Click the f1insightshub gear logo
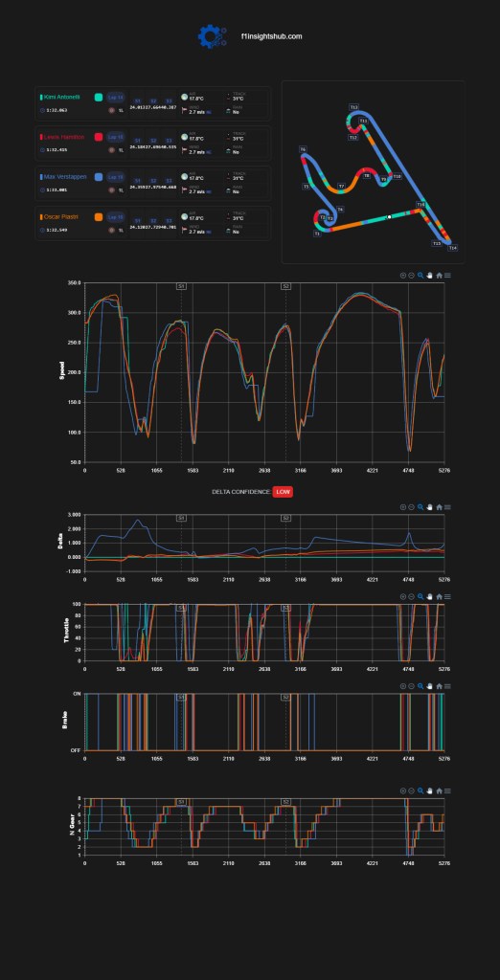The width and height of the screenshot is (500, 980). coord(212,36)
